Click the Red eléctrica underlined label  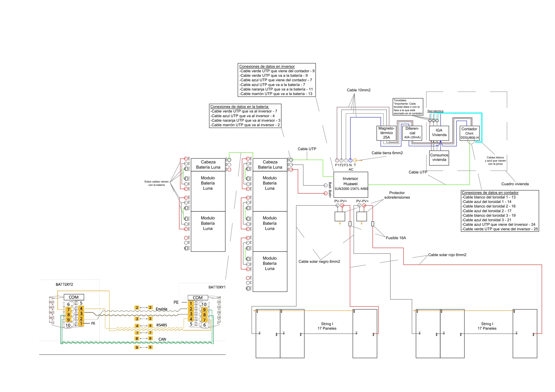435,111
